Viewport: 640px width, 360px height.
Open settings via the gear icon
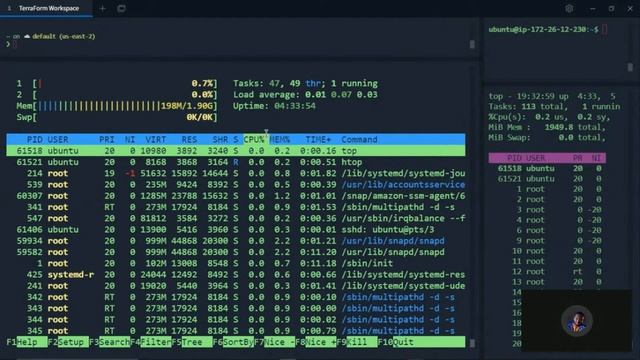pyautogui.click(x=569, y=8)
